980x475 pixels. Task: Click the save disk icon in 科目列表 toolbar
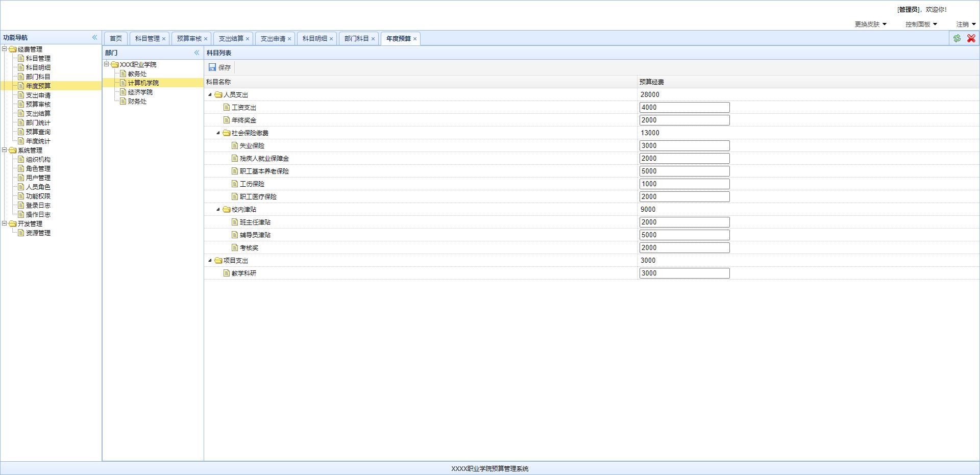tap(212, 67)
